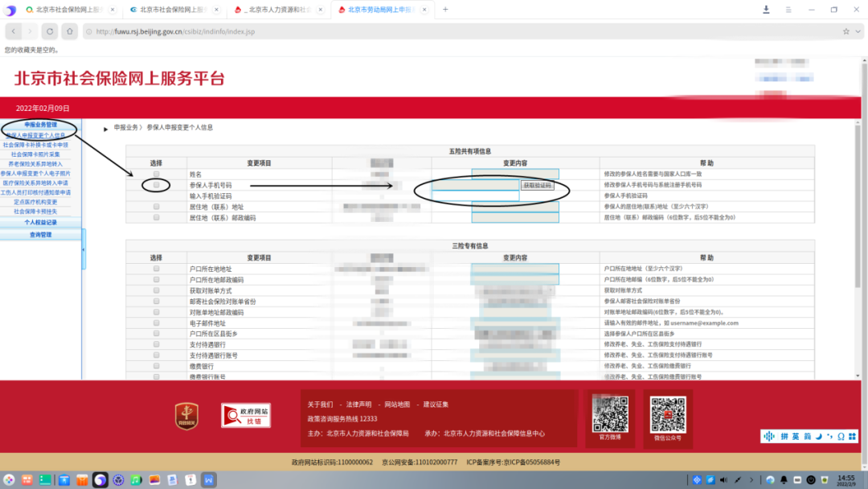Switch to 英 English mode on IME bar
This screenshot has width=868, height=489.
point(796,437)
